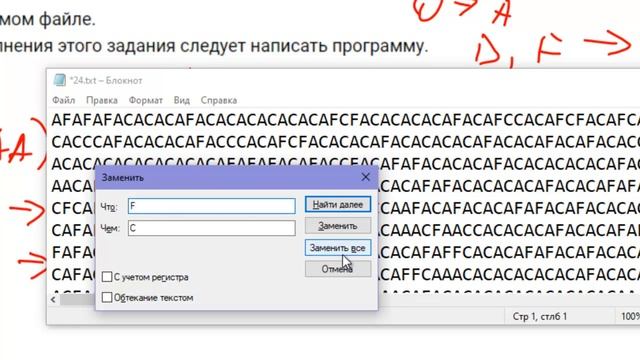The height and width of the screenshot is (360, 640).
Task: Click the Чем input field
Action: (211, 228)
